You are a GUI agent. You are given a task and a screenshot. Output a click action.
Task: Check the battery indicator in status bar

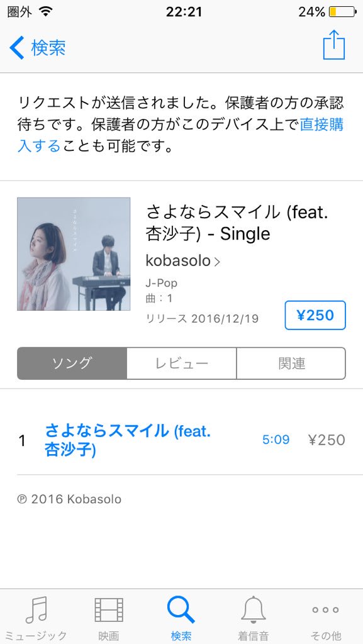(x=342, y=12)
